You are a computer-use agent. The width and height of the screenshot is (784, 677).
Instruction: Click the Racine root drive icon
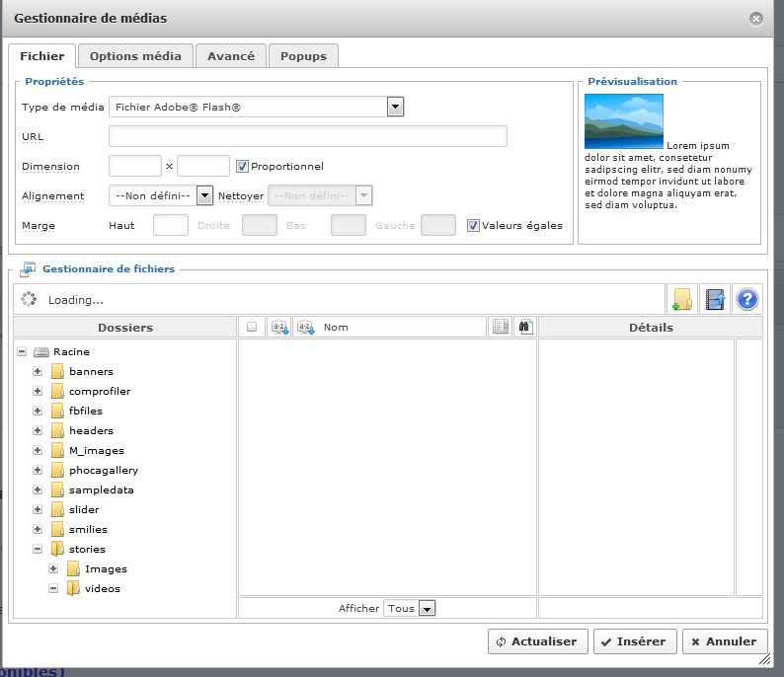pyautogui.click(x=41, y=352)
